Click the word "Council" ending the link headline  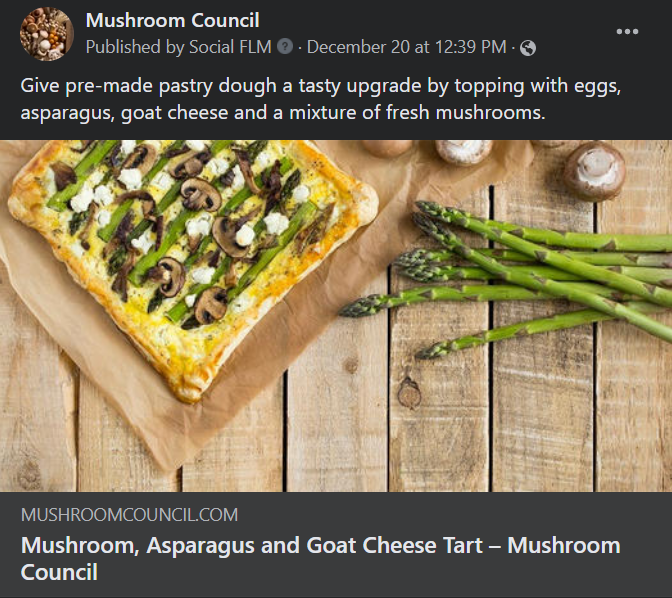(59, 573)
